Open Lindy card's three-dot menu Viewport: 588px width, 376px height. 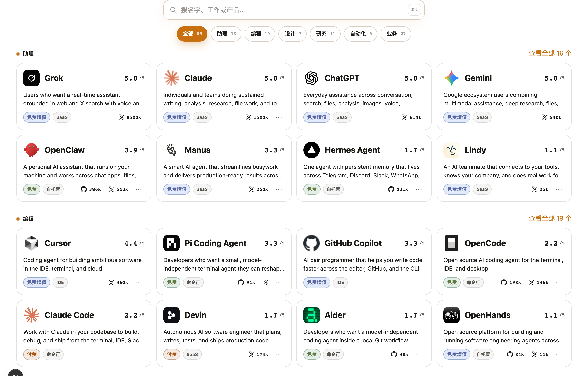(x=559, y=189)
